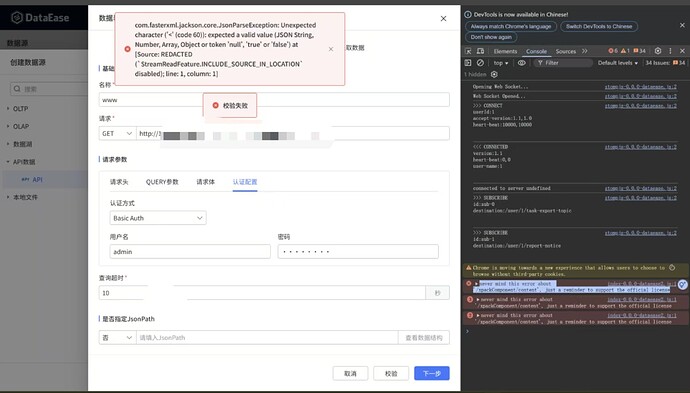
Task: Click the 密码 password field
Action: 358,251
